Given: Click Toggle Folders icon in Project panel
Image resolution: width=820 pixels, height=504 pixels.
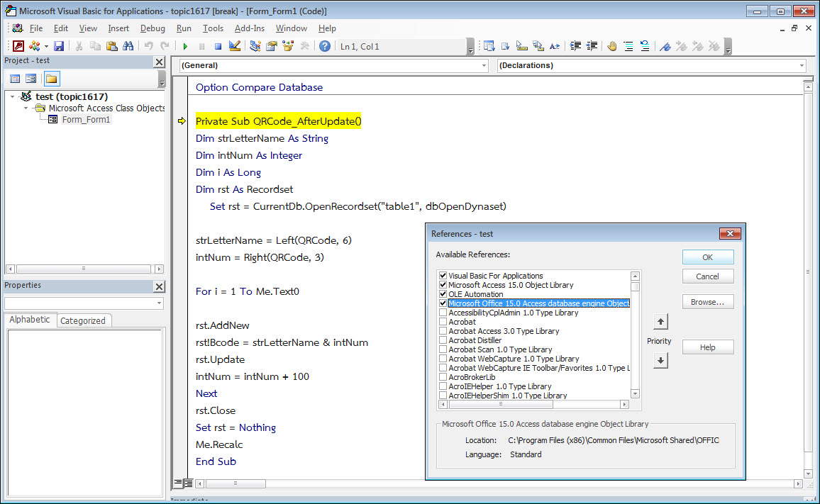Looking at the screenshot, I should [x=51, y=79].
